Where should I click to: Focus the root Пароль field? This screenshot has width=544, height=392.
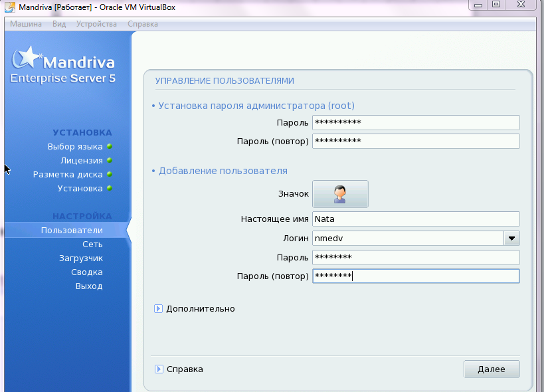click(x=416, y=122)
